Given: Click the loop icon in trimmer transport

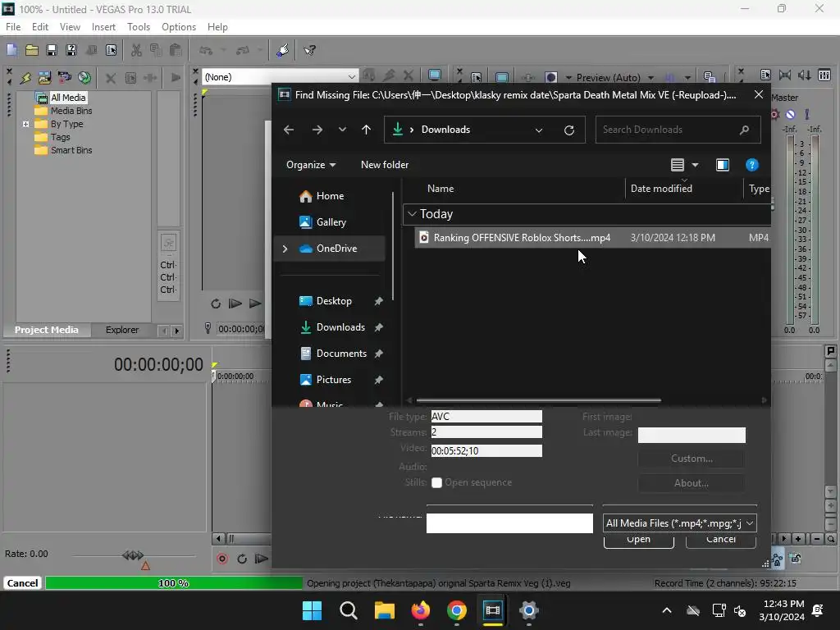Looking at the screenshot, I should (216, 304).
